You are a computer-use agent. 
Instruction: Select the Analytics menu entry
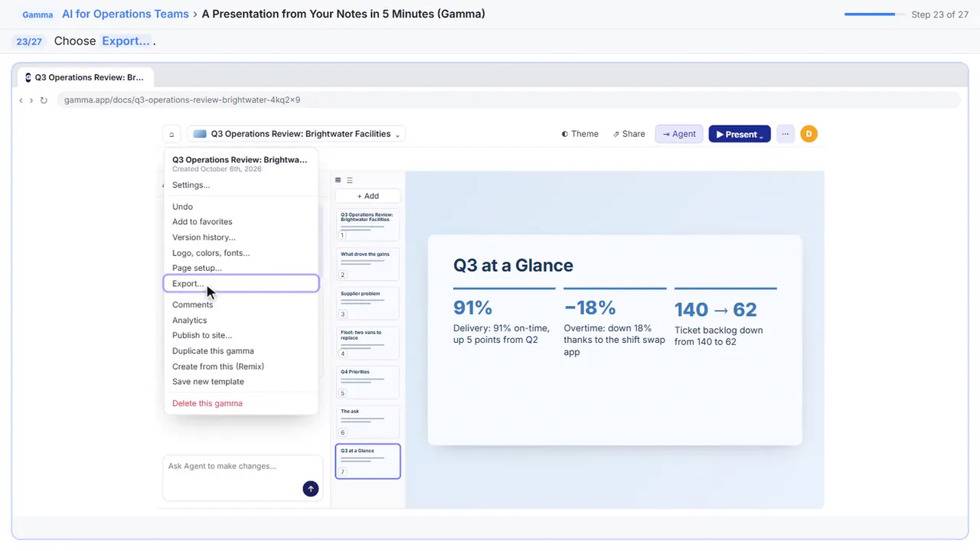(x=241, y=320)
